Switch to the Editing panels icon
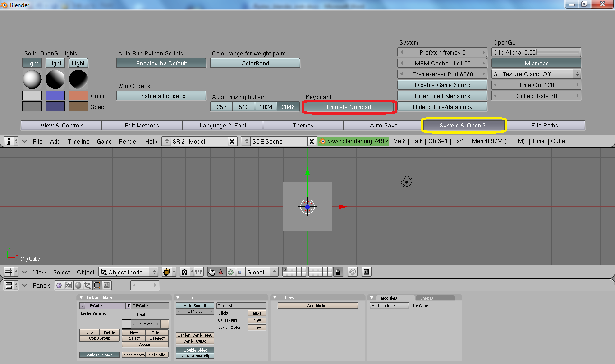 (97, 285)
